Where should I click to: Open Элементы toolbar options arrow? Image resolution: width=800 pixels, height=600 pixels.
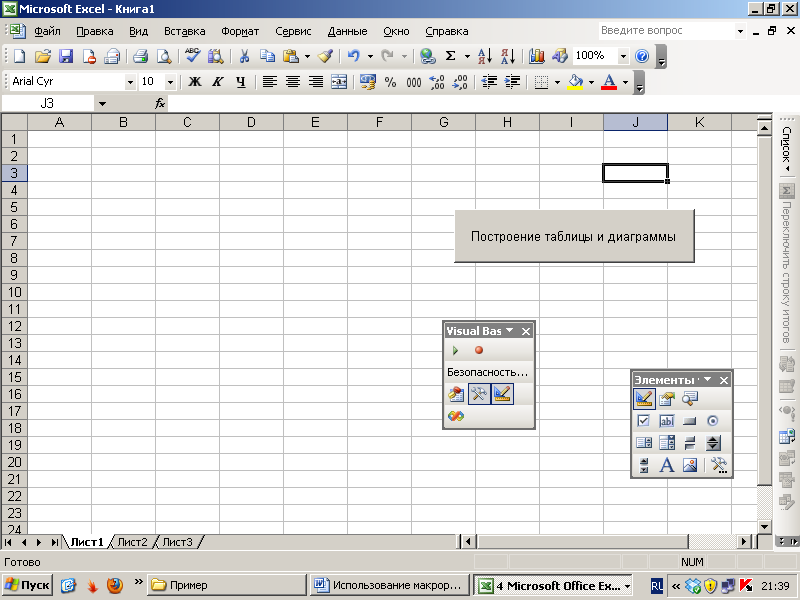(x=707, y=380)
